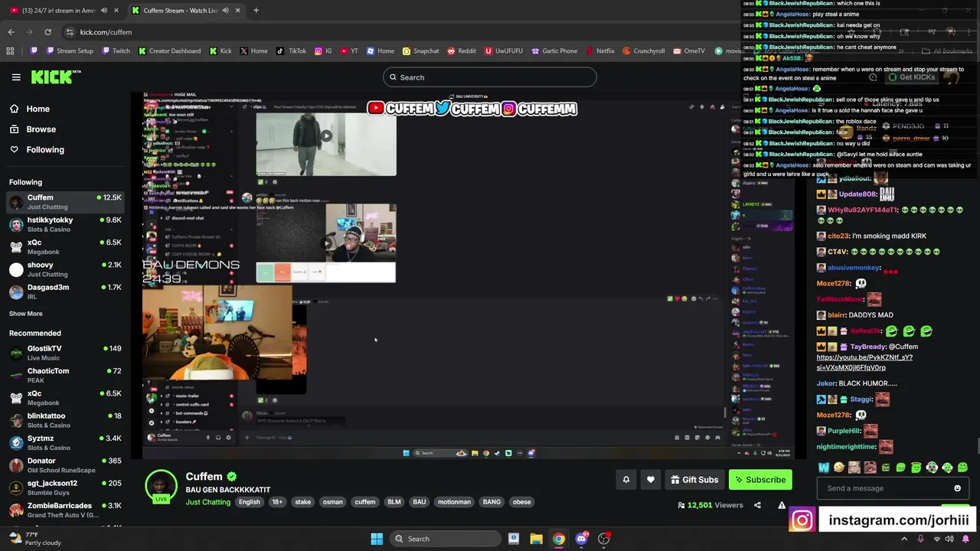Image resolution: width=980 pixels, height=551 pixels.
Task: Expand Following list with Show more
Action: click(26, 314)
